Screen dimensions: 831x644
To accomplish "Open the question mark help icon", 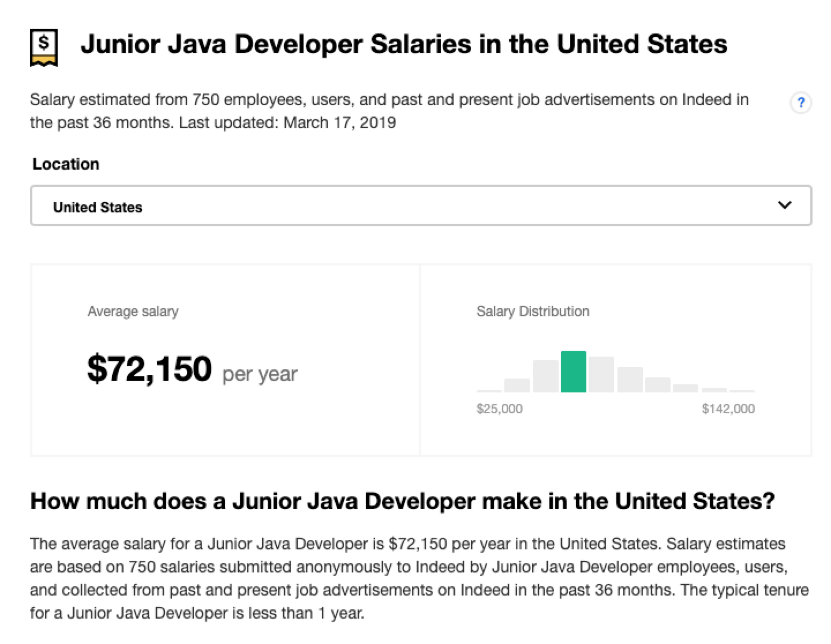I will click(x=800, y=103).
